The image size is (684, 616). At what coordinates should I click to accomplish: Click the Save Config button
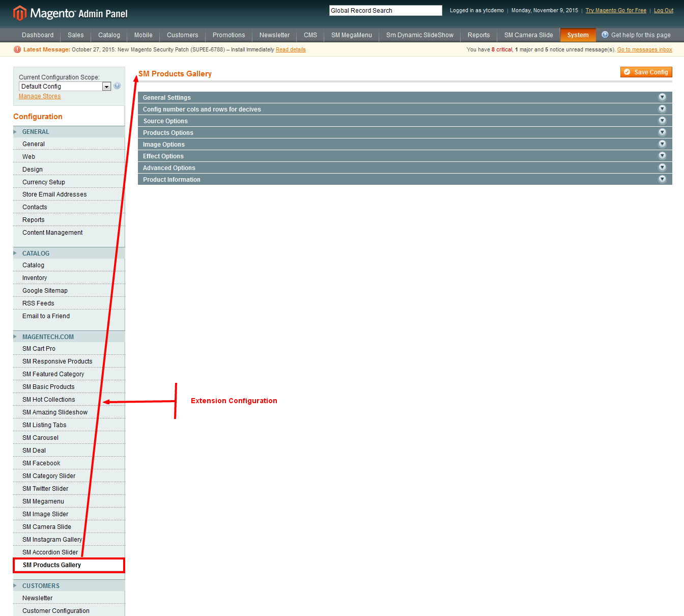[646, 72]
